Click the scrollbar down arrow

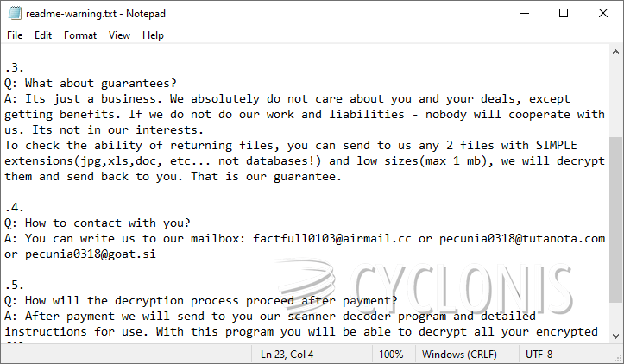pos(615,336)
